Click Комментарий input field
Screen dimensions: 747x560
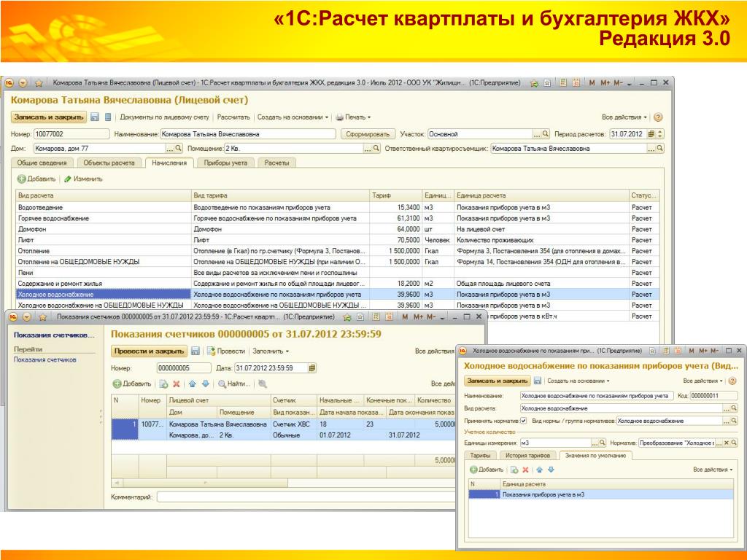tap(305, 497)
